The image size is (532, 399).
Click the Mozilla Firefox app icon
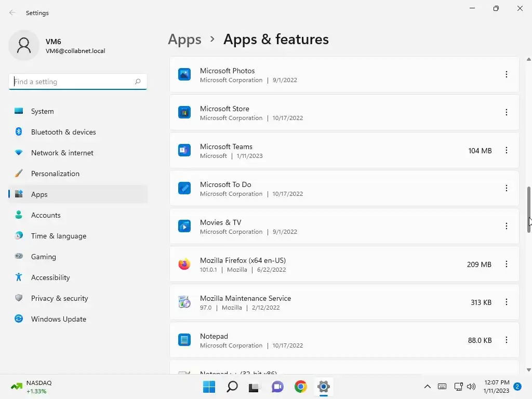point(184,264)
